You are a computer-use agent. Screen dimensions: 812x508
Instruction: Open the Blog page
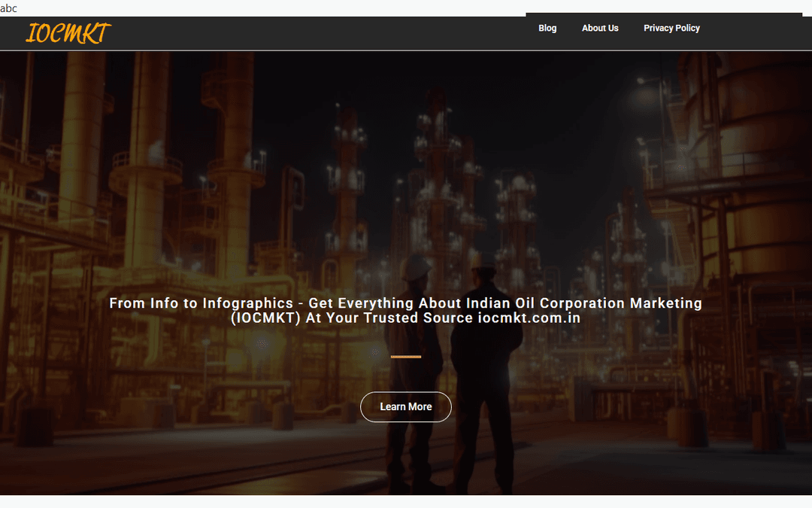click(547, 28)
